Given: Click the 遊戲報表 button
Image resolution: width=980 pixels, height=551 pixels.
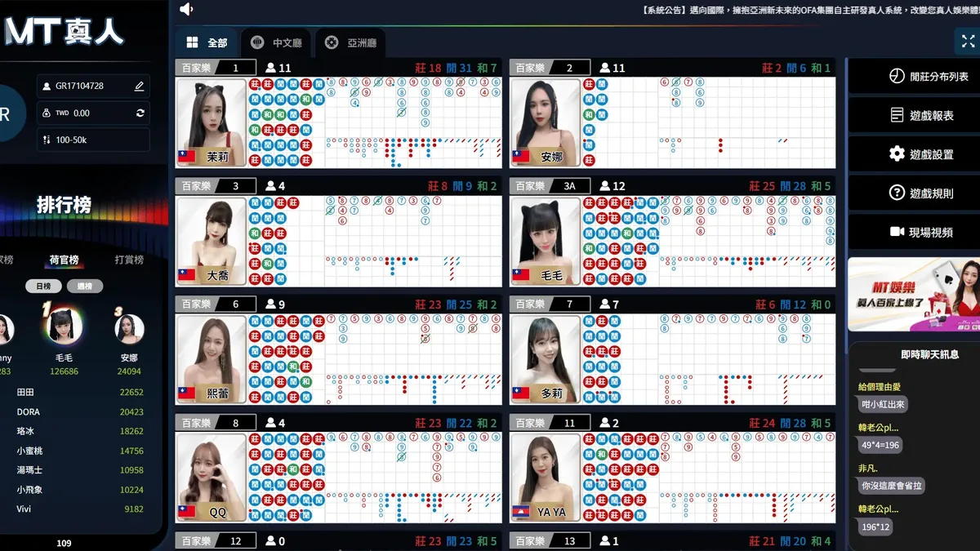Looking at the screenshot, I should [x=913, y=115].
